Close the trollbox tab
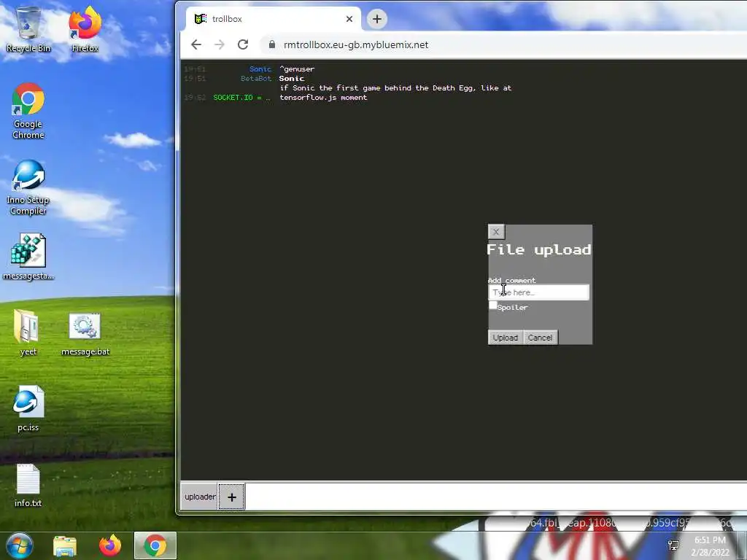 coord(349,19)
